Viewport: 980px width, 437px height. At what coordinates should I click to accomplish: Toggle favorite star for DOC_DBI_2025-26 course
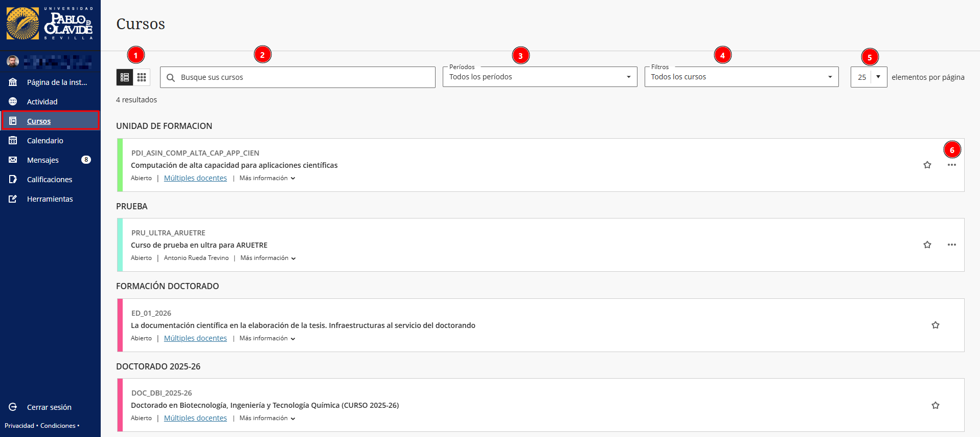tap(935, 405)
